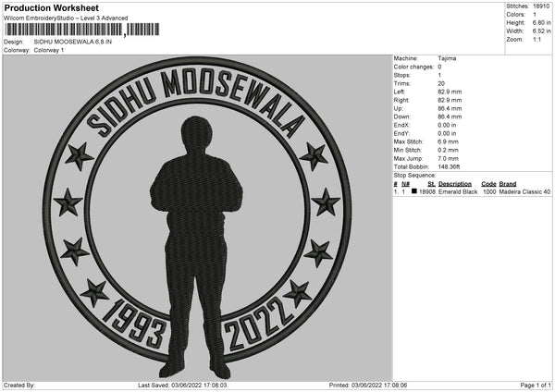555x392 pixels.
Task: Click the Total Bobbin value 148.36ft
Action: pyautogui.click(x=449, y=166)
